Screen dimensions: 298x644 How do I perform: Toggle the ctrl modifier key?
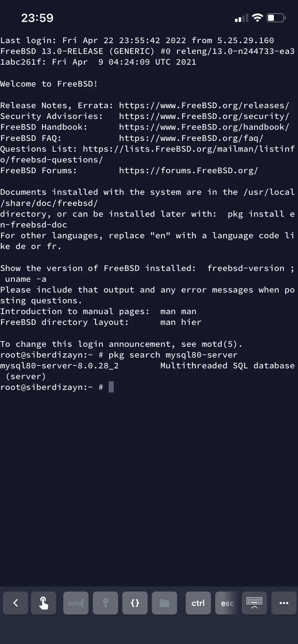tap(198, 603)
